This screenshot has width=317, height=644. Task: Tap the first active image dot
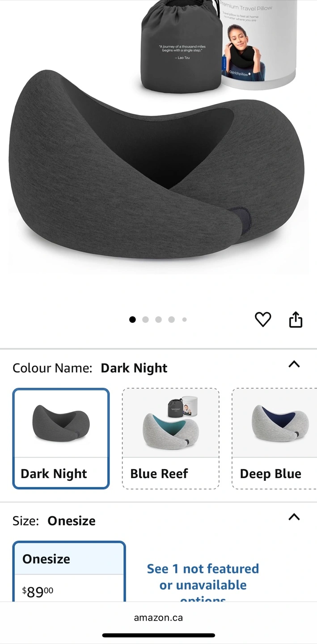(132, 319)
